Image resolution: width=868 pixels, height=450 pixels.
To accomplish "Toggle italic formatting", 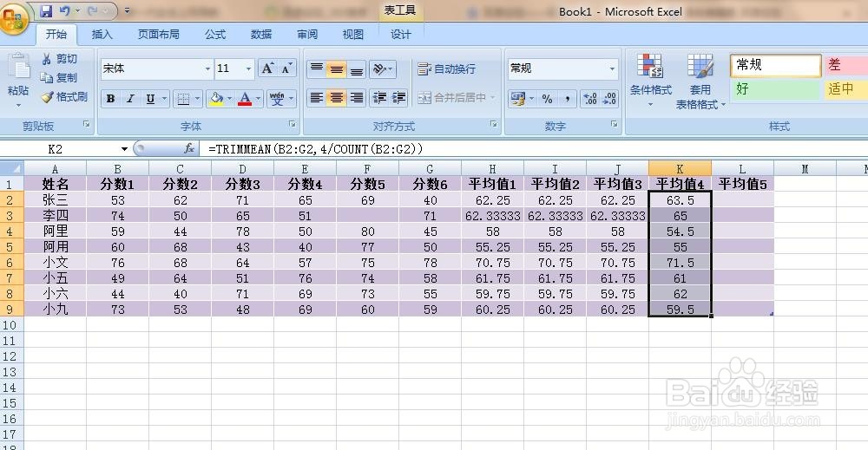I will pos(131,98).
